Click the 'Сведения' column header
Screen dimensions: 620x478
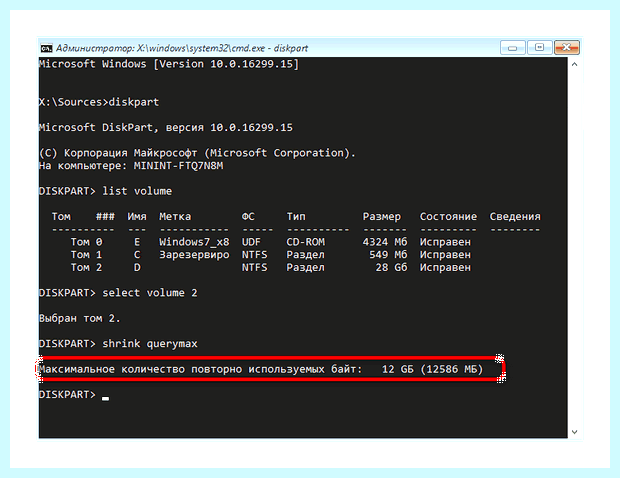515,217
